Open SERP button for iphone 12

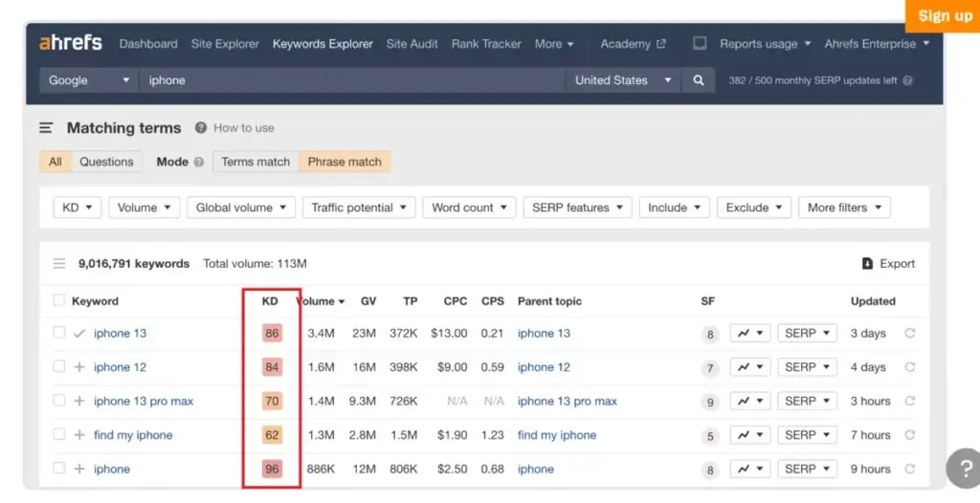[x=807, y=367]
